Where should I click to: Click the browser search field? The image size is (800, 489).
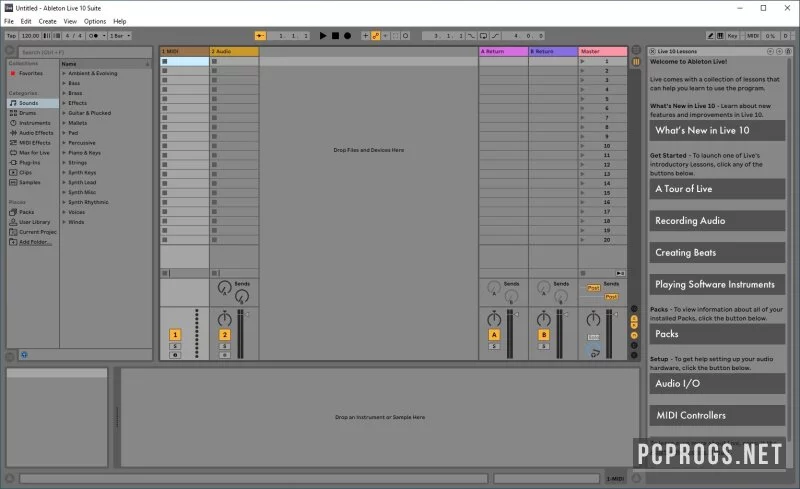(x=85, y=52)
